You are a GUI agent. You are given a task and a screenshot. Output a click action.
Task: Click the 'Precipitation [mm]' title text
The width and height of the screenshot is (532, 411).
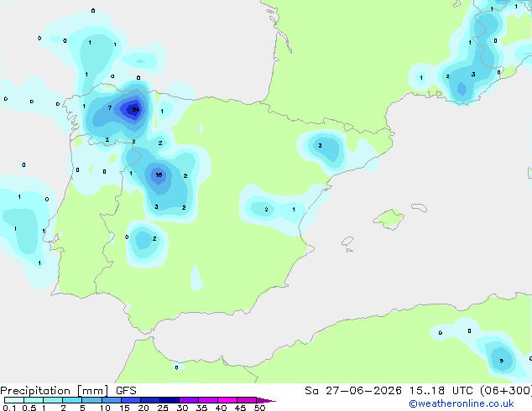coord(55,391)
